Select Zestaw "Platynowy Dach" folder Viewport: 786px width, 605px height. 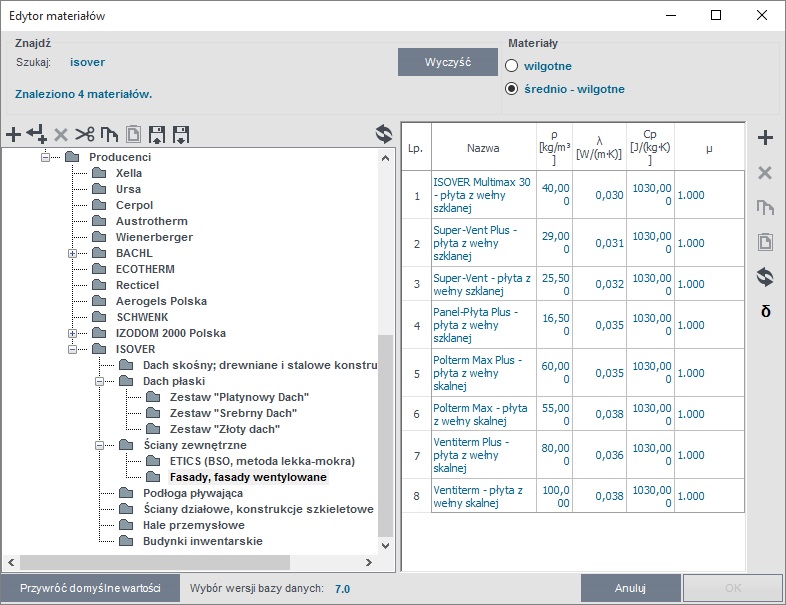click(239, 397)
